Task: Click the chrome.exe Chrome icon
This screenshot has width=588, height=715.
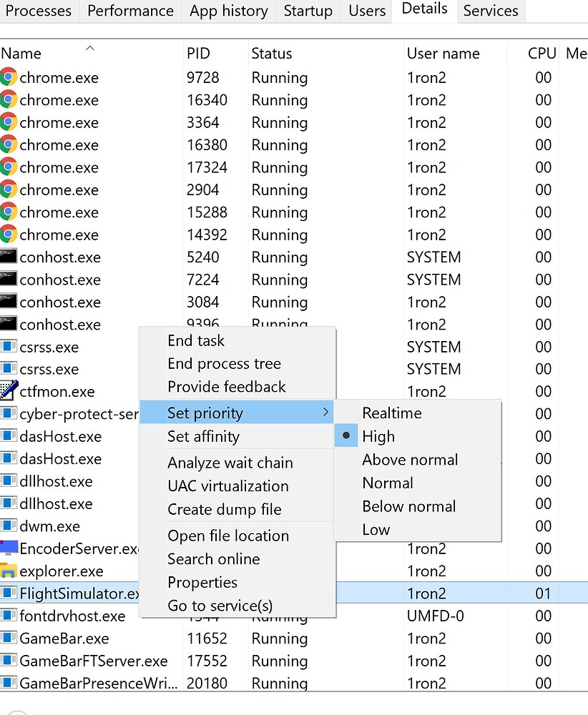Action: 9,77
